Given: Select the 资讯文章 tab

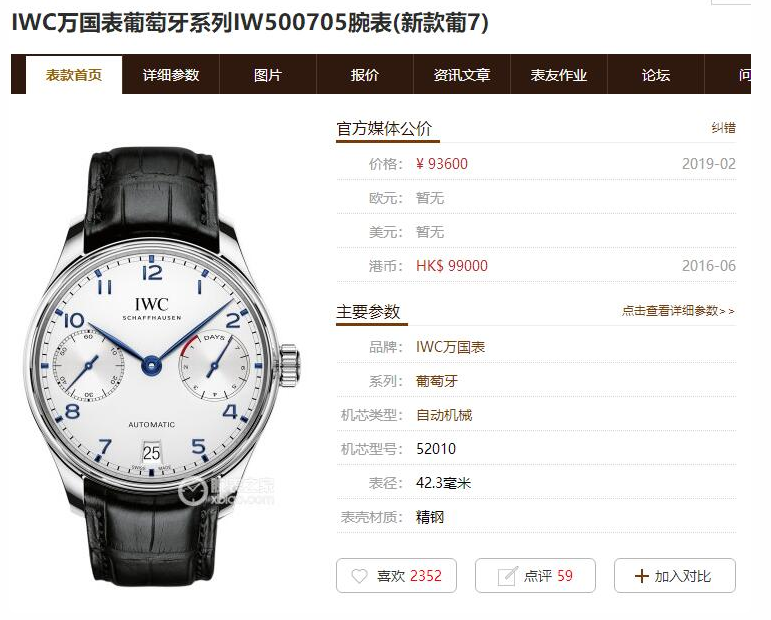Looking at the screenshot, I should click(x=462, y=75).
